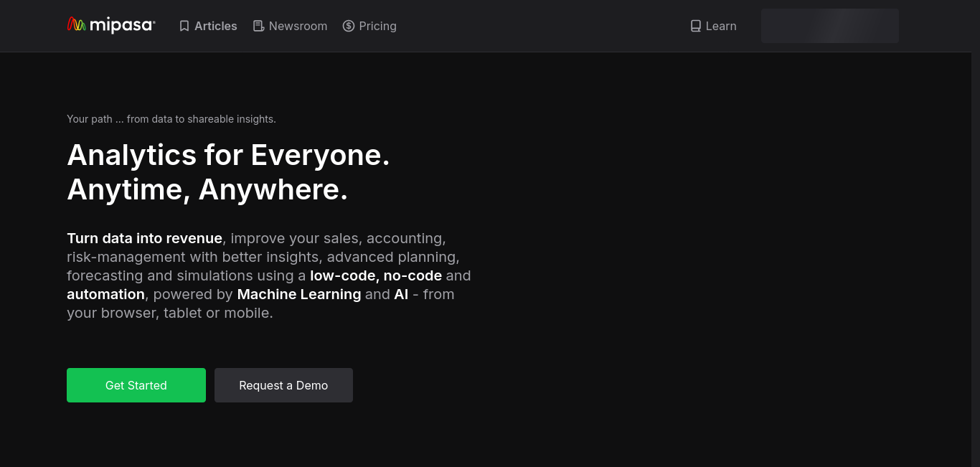Open the Newsroom page
The width and height of the screenshot is (980, 467).
[x=290, y=26]
